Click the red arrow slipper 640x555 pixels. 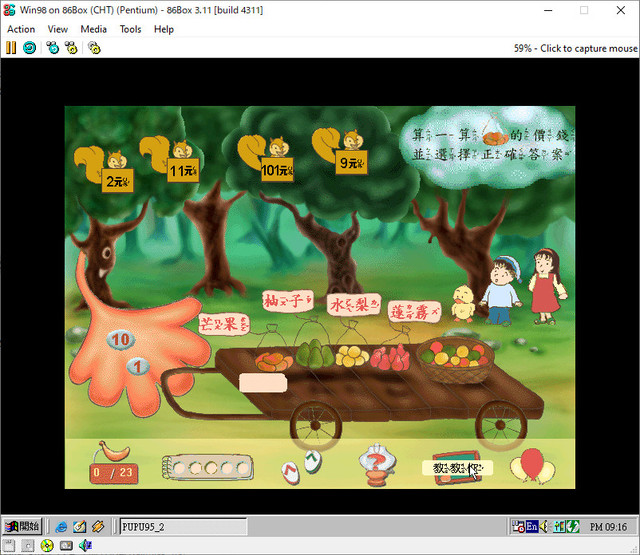click(x=291, y=473)
